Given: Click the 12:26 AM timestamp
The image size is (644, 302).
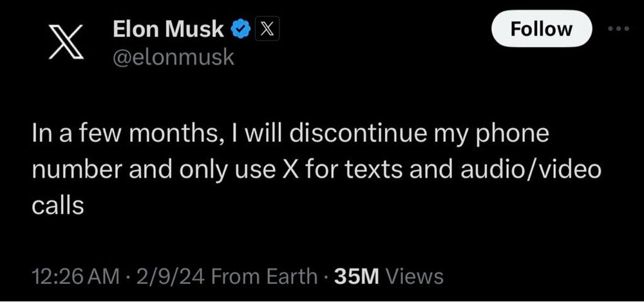Looking at the screenshot, I should tap(75, 277).
